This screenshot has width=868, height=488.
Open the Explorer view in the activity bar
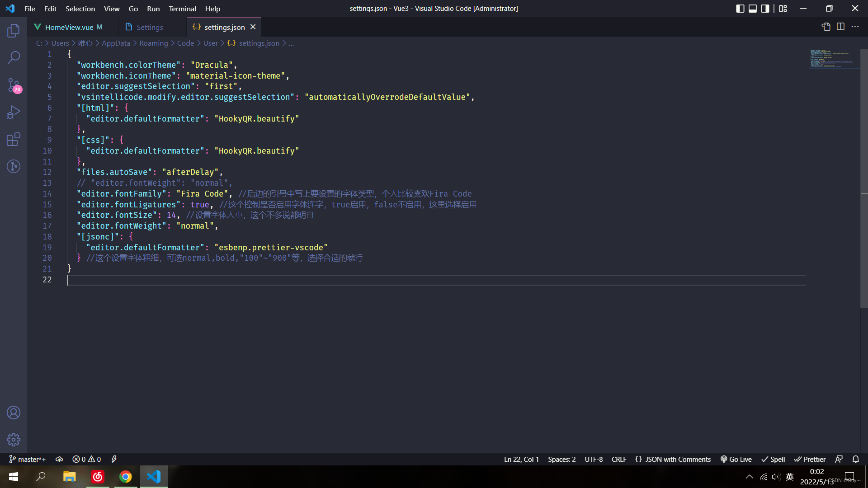(13, 30)
